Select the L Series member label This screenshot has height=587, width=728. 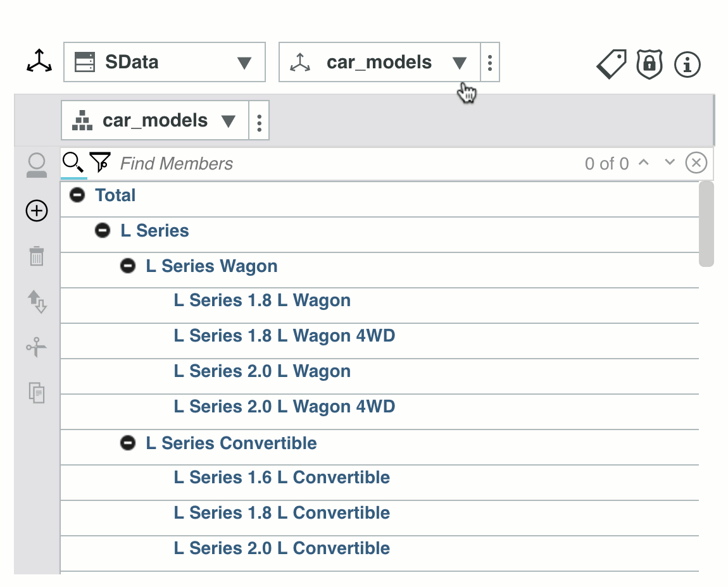[154, 230]
